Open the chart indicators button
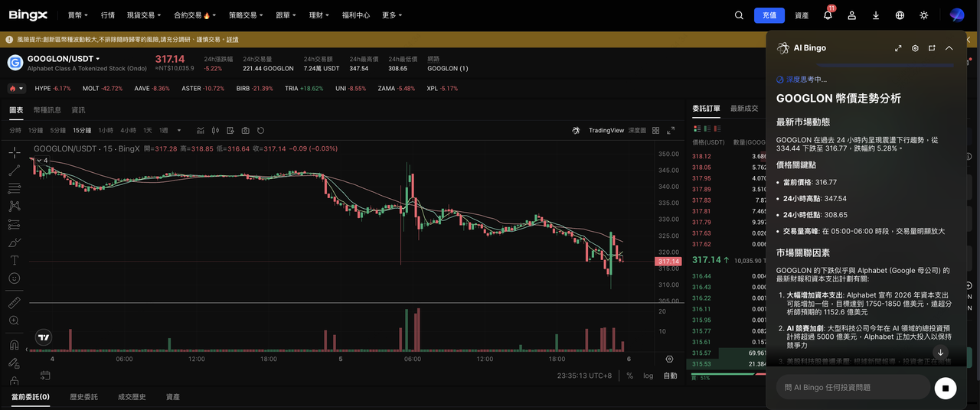This screenshot has width=980, height=410. (201, 131)
